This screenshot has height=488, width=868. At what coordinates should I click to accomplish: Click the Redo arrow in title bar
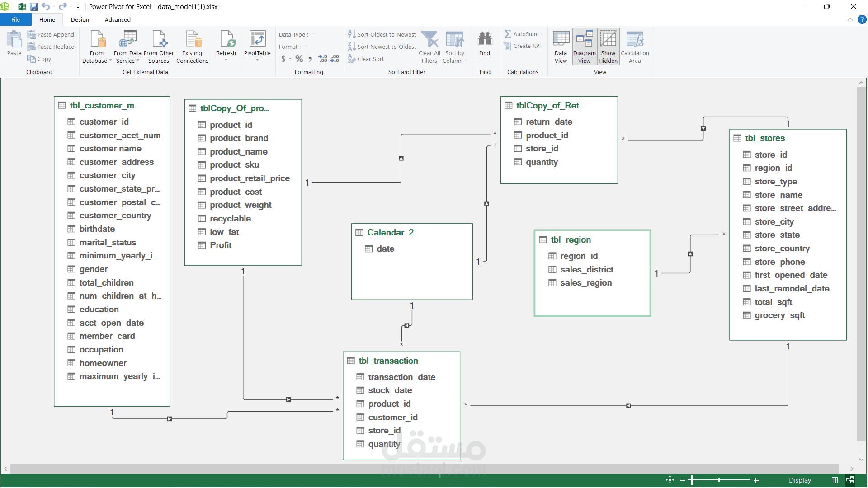pos(62,6)
